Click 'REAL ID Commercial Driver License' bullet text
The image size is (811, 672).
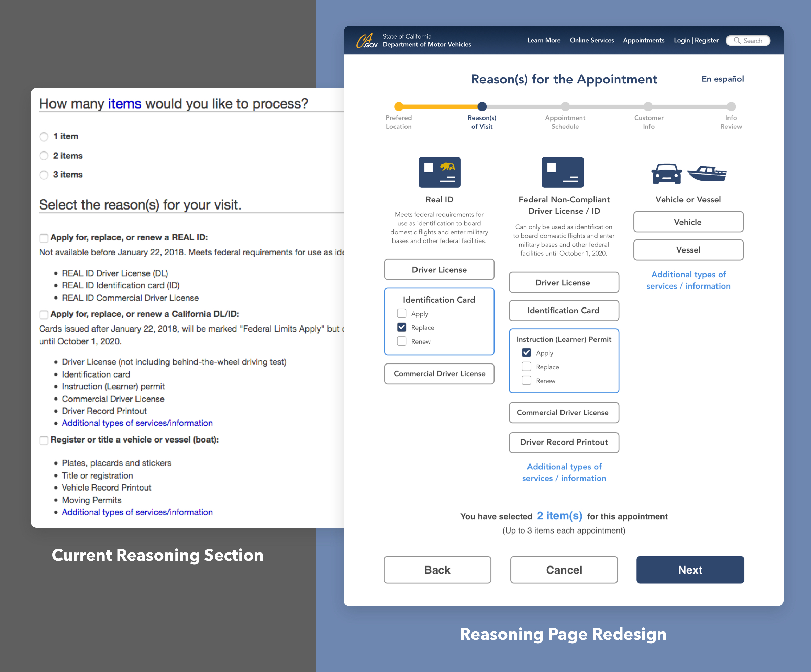(130, 298)
